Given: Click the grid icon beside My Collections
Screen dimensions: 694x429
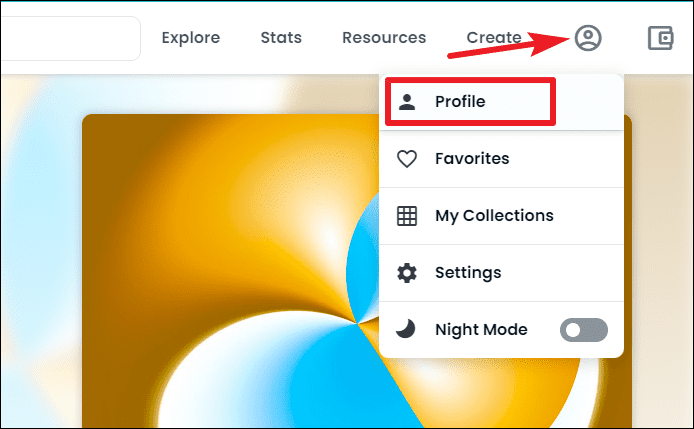Looking at the screenshot, I should tap(407, 216).
